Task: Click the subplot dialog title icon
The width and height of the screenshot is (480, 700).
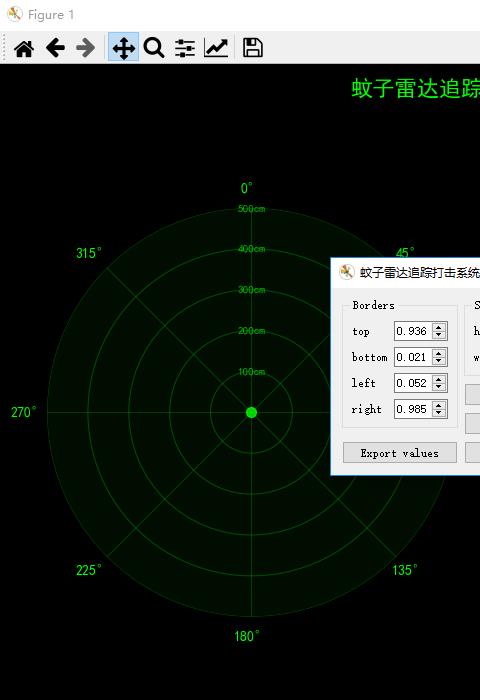Action: [346, 272]
